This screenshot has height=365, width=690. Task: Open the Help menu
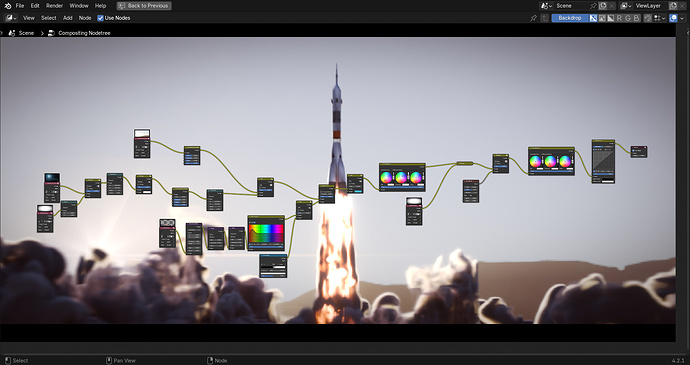[x=100, y=6]
